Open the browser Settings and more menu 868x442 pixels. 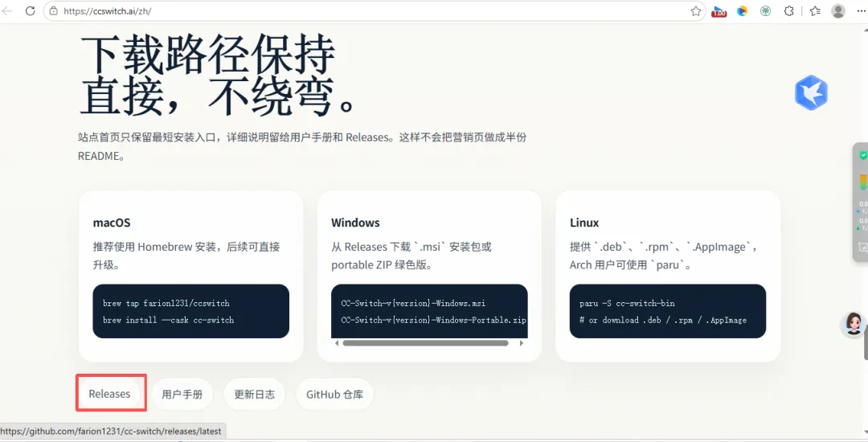(861, 10)
